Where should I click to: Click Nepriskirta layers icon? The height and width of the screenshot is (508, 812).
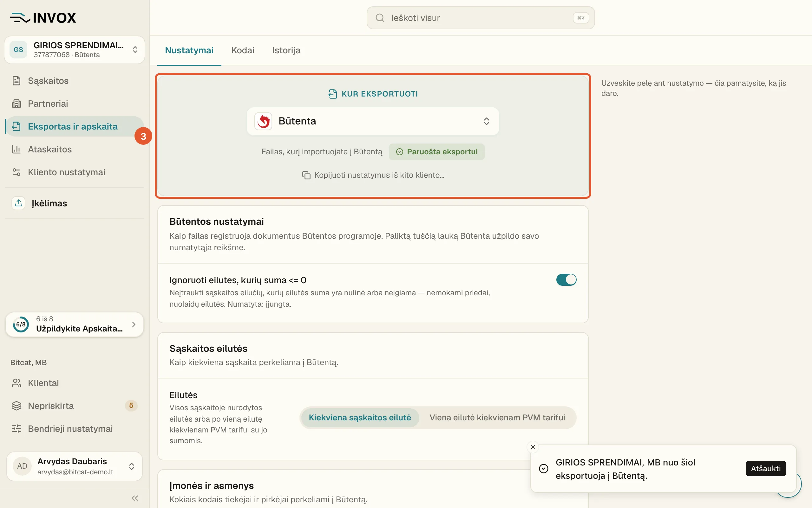[16, 406]
